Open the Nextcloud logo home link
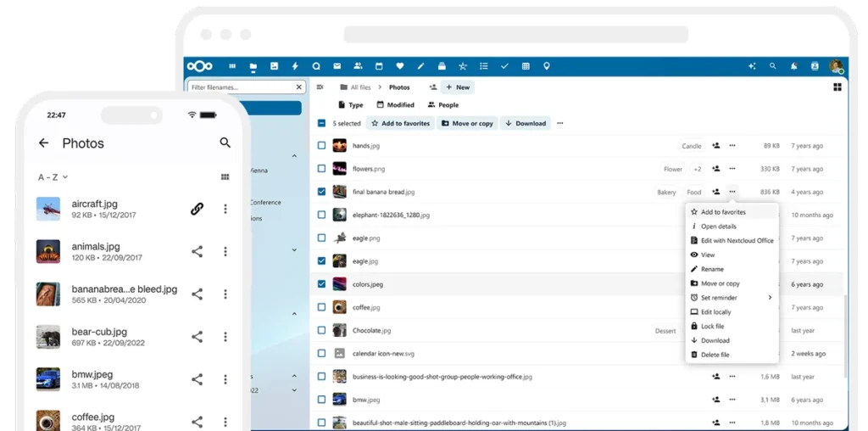The width and height of the screenshot is (868, 431). tap(200, 66)
